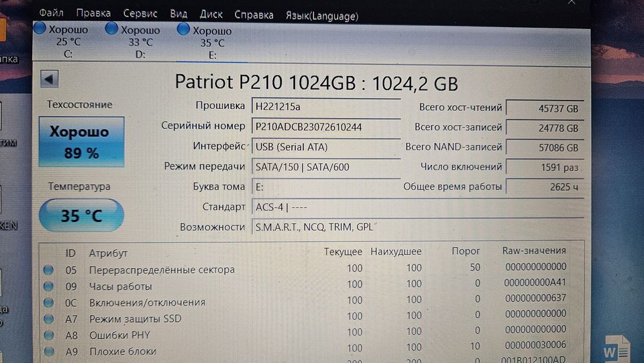Select the Режим защиты SSD attribute row

click(305, 317)
